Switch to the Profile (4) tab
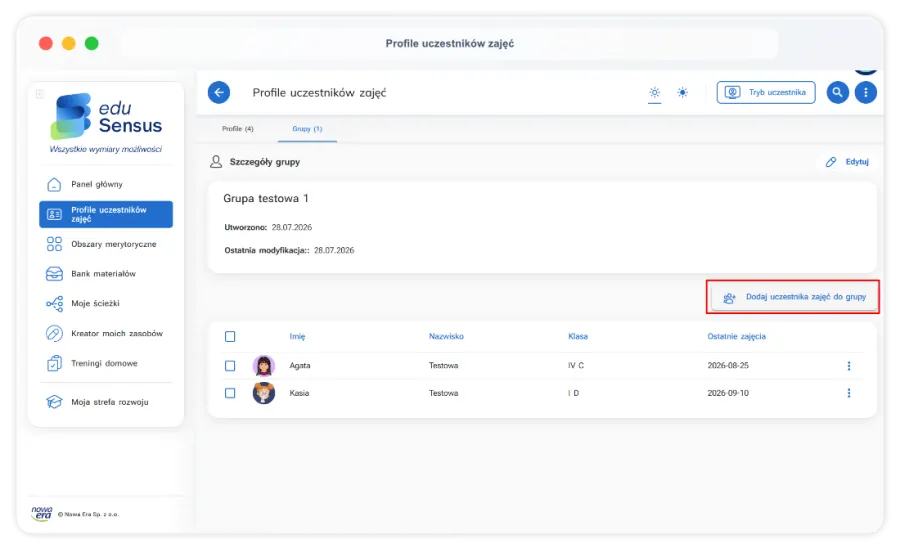The height and width of the screenshot is (548, 900). (238, 129)
